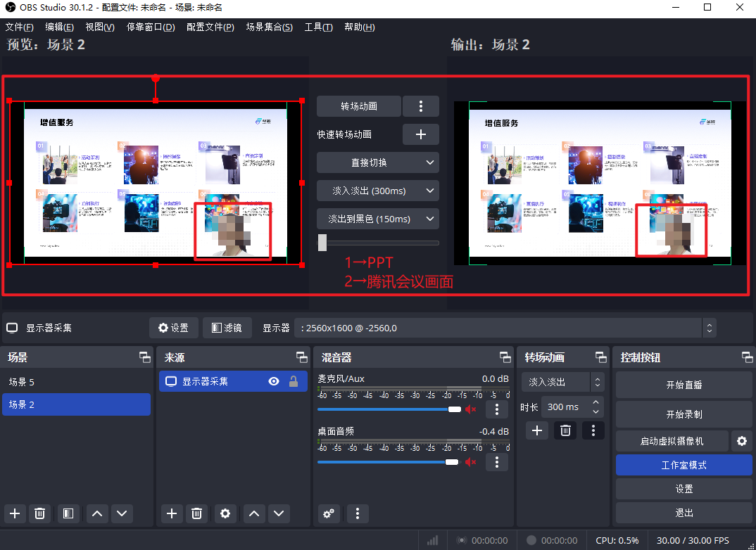Open advanced audio properties gears icon

coord(329,513)
